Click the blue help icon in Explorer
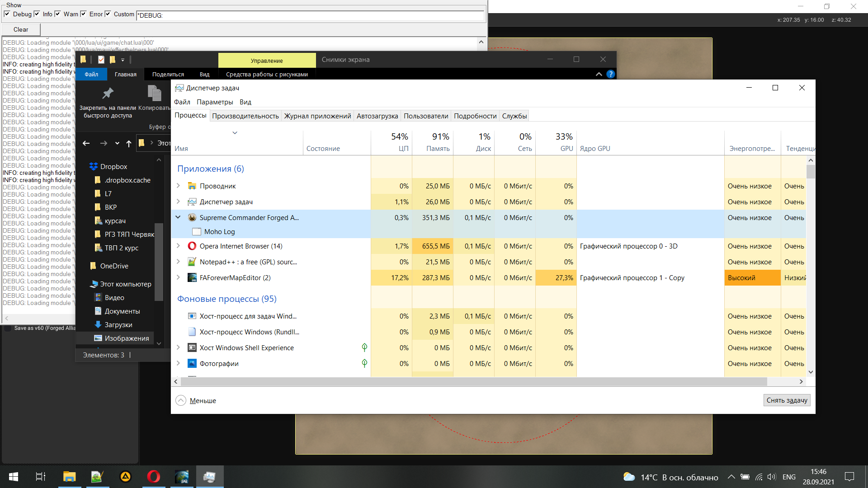Image resolution: width=868 pixels, height=488 pixels. click(x=611, y=74)
